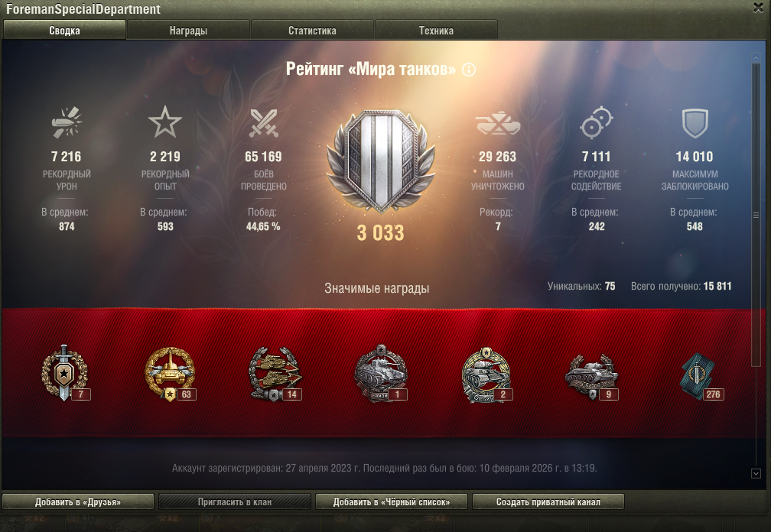The width and height of the screenshot is (771, 532).
Task: Select the golden tank medal with count 63
Action: [x=170, y=375]
